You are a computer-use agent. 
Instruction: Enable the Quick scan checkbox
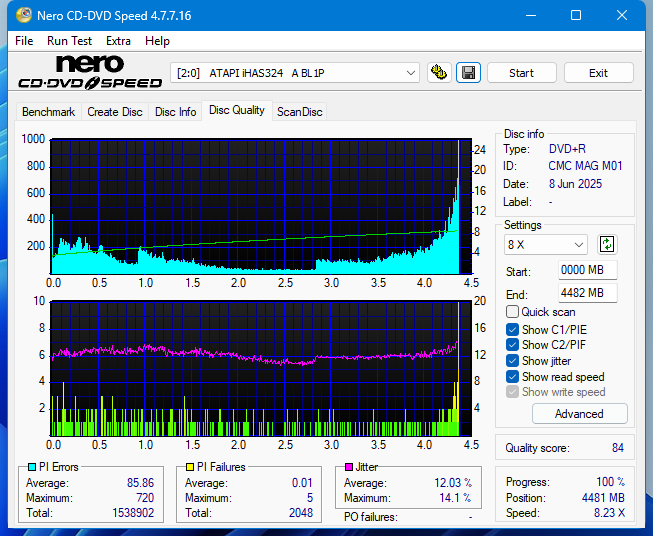coord(513,312)
